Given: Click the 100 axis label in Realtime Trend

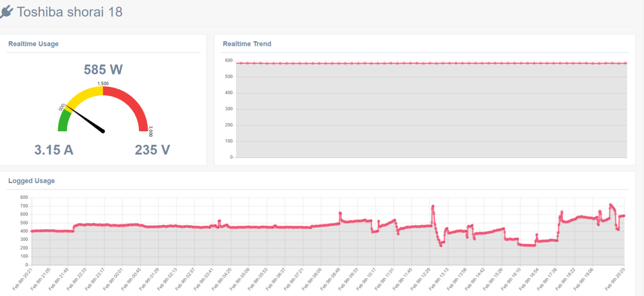Looking at the screenshot, I should (228, 141).
